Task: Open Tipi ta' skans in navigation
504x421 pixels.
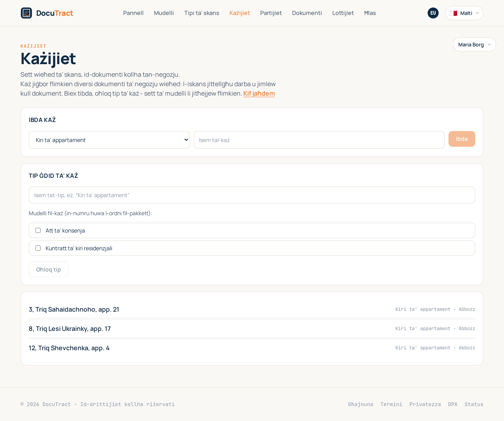Action: (202, 13)
